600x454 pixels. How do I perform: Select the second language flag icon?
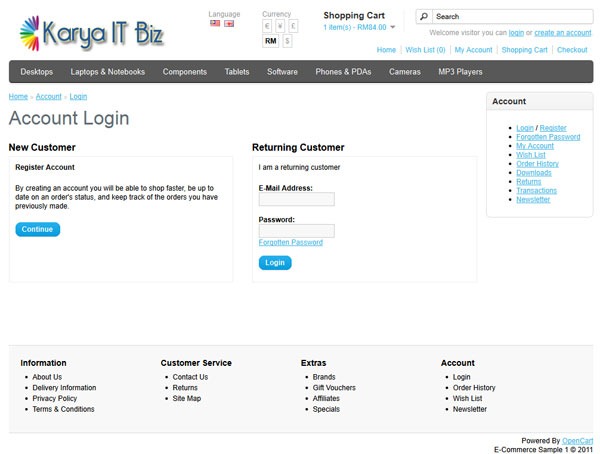pos(229,24)
